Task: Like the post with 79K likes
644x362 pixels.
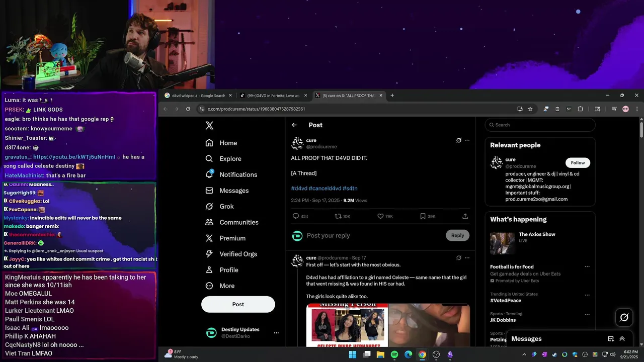Action: point(380,216)
